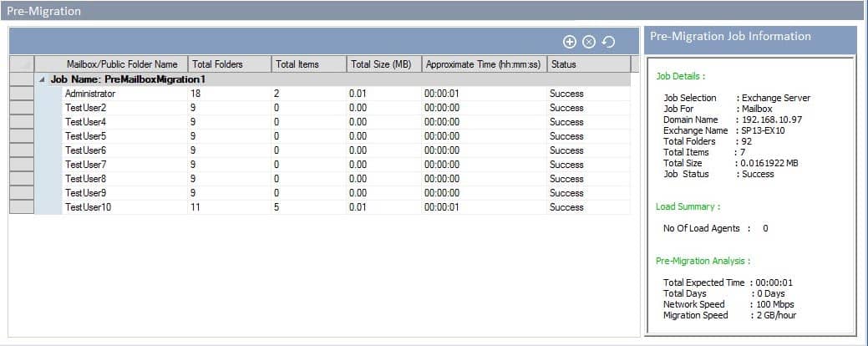Click the Success status for TestUser9
Screen dimensions: 868x346
[566, 193]
